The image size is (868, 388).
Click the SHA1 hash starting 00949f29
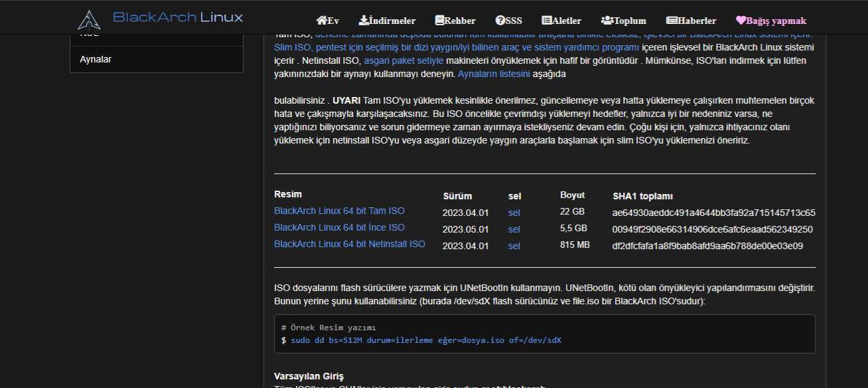tap(713, 229)
